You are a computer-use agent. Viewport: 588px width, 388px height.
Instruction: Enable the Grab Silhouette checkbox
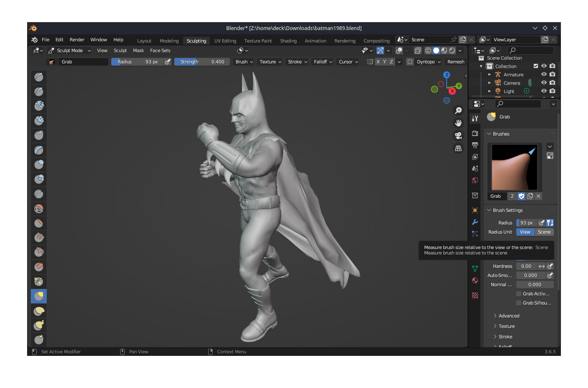pos(519,303)
